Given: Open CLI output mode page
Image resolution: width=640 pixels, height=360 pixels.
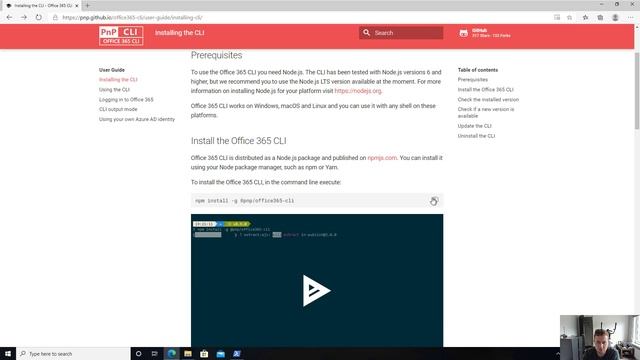Looking at the screenshot, I should 118,109.
